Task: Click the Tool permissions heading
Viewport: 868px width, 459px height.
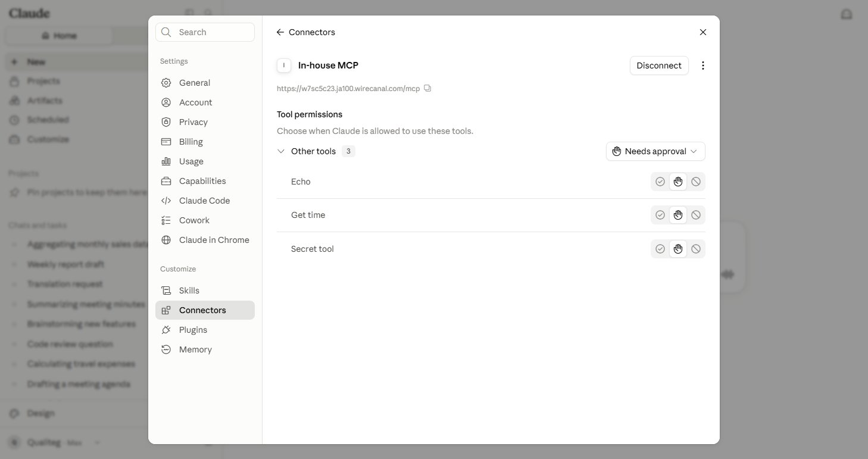Action: click(310, 114)
